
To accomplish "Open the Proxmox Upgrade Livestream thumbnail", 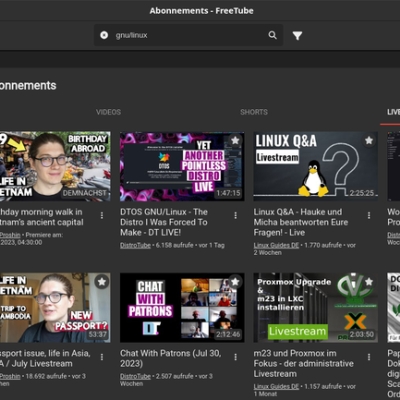I will click(x=316, y=308).
